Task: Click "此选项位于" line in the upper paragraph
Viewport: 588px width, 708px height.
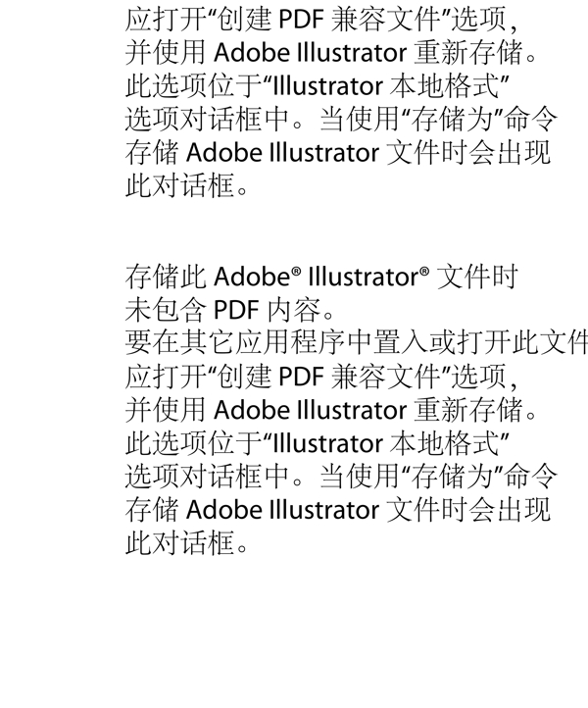Action: pos(319,85)
